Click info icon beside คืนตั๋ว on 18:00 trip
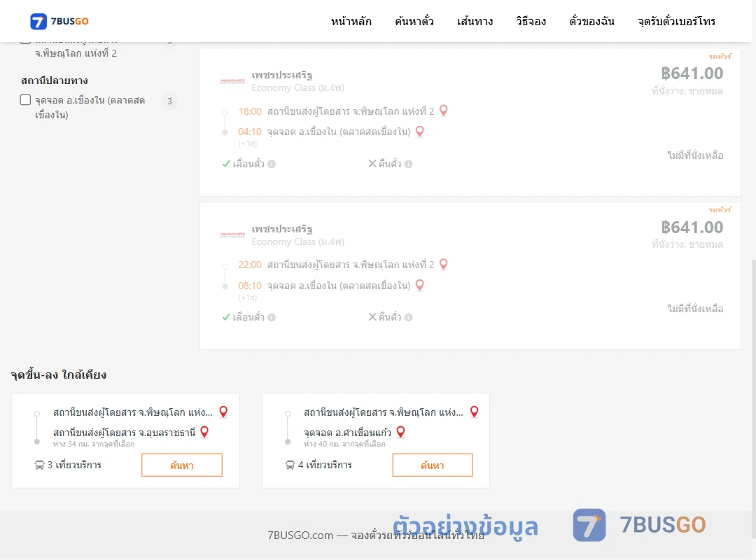 408,164
